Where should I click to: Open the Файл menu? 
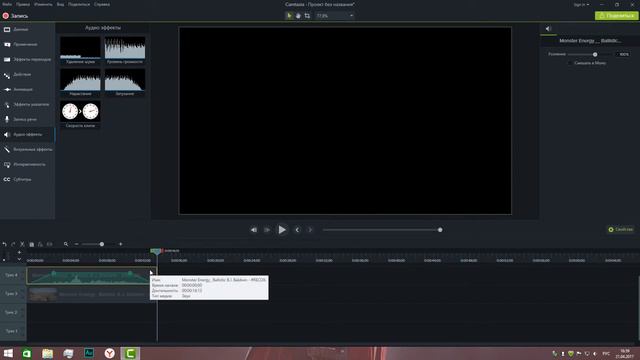pyautogui.click(x=7, y=4)
